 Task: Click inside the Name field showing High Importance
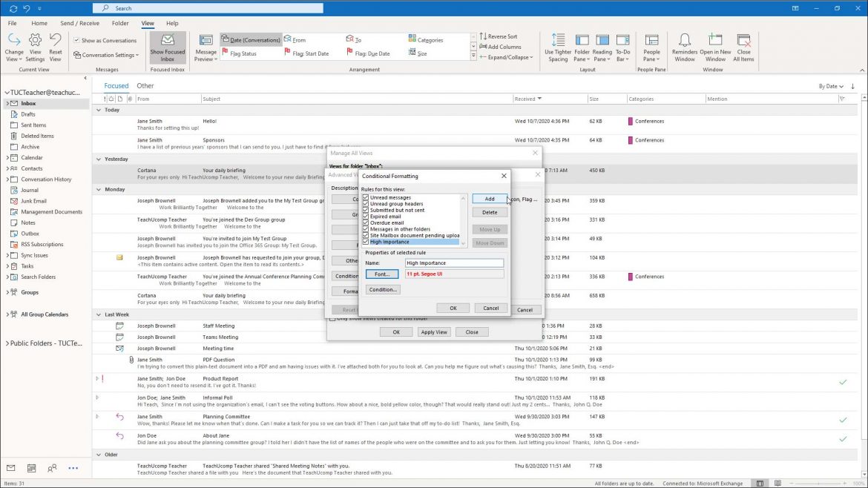453,262
